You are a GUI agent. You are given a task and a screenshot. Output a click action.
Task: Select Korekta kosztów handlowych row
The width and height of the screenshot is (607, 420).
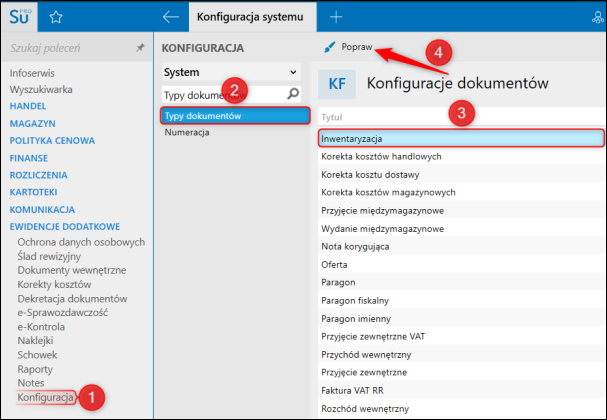[x=461, y=156]
